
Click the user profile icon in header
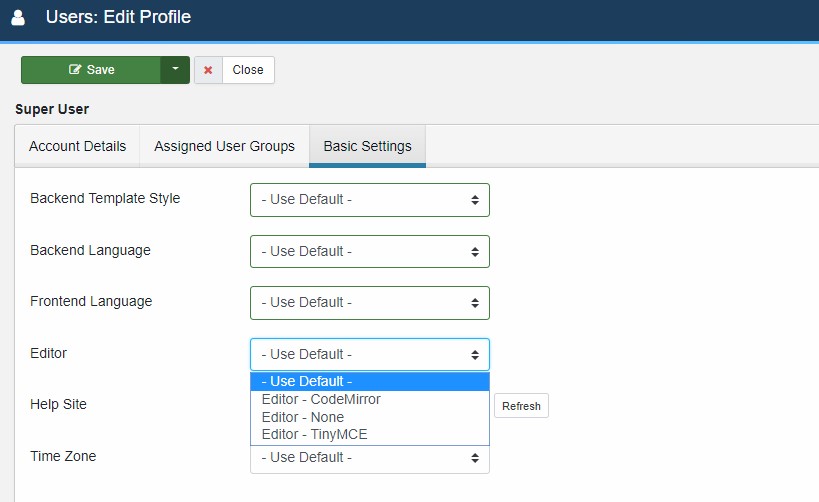point(18,17)
